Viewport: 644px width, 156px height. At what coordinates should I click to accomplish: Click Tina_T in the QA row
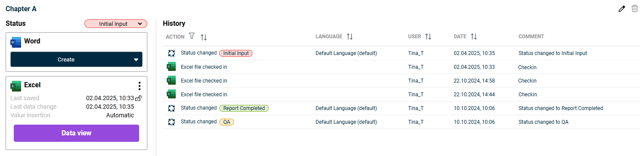click(416, 122)
